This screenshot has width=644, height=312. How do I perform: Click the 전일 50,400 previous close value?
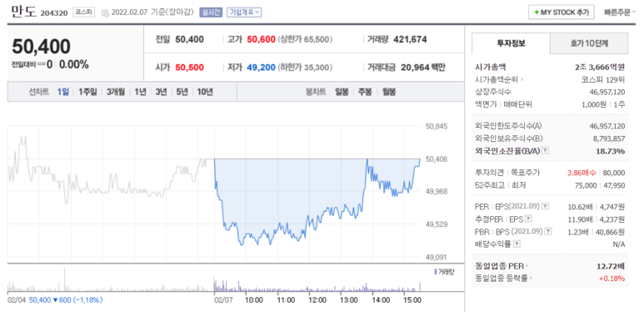[189, 39]
